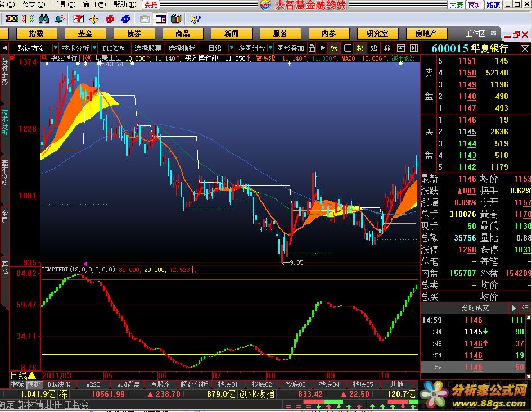Select the macd背离 indicator tab
Image resolution: width=532 pixels, height=412 pixels.
pos(127,384)
